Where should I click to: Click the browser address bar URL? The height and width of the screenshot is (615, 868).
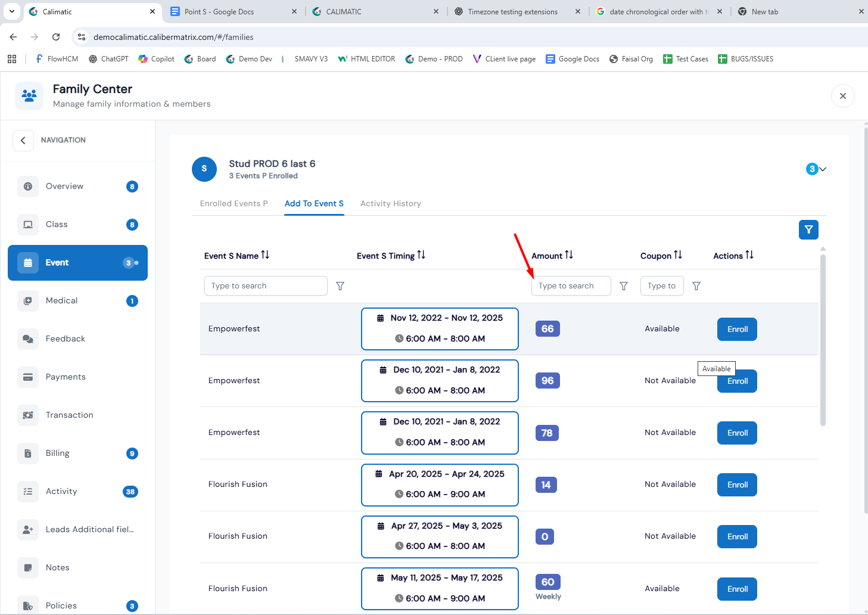tap(173, 37)
